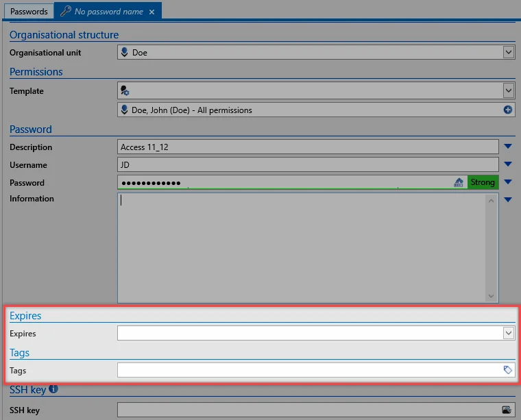Click into the Username field JD

308,164
